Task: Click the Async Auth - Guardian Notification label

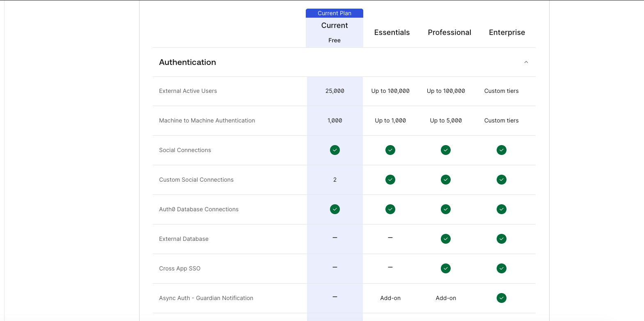Action: (x=206, y=298)
